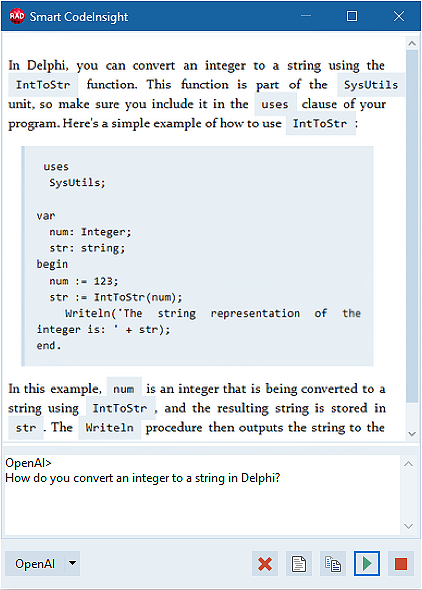Click the answer pane scrollbar thumb
Viewport: 422px width, 590px height.
click(412, 226)
